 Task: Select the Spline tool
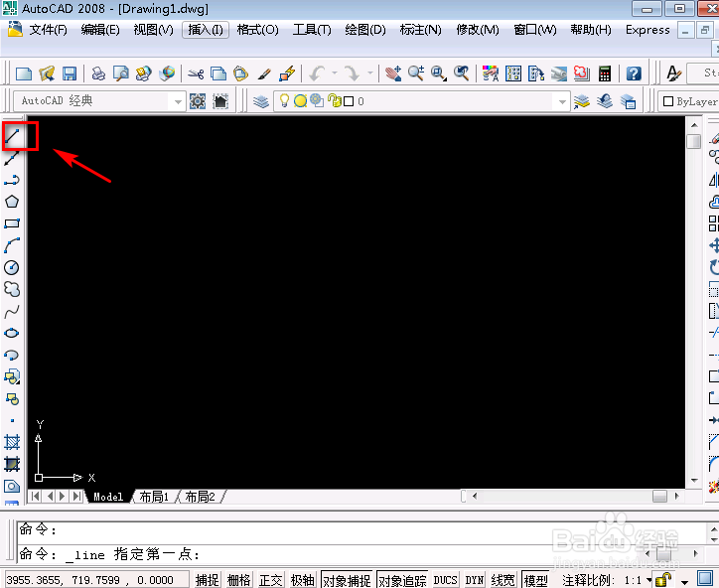click(12, 312)
